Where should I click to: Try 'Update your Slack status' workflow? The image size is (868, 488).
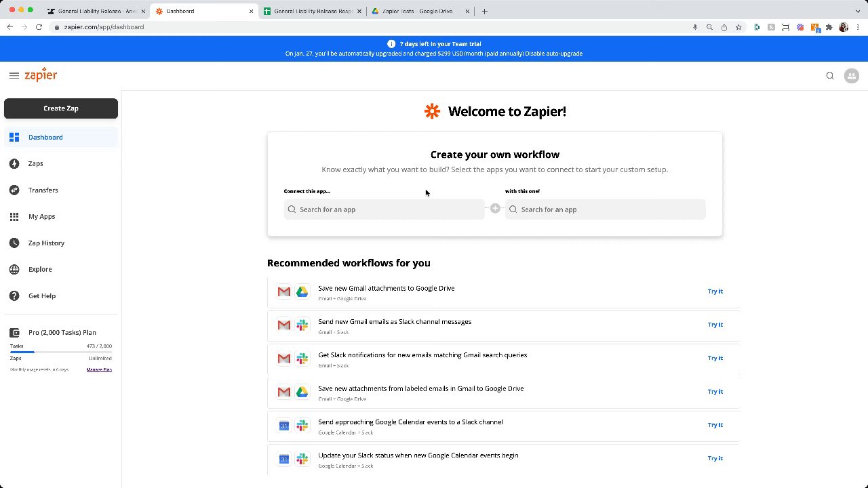(715, 458)
